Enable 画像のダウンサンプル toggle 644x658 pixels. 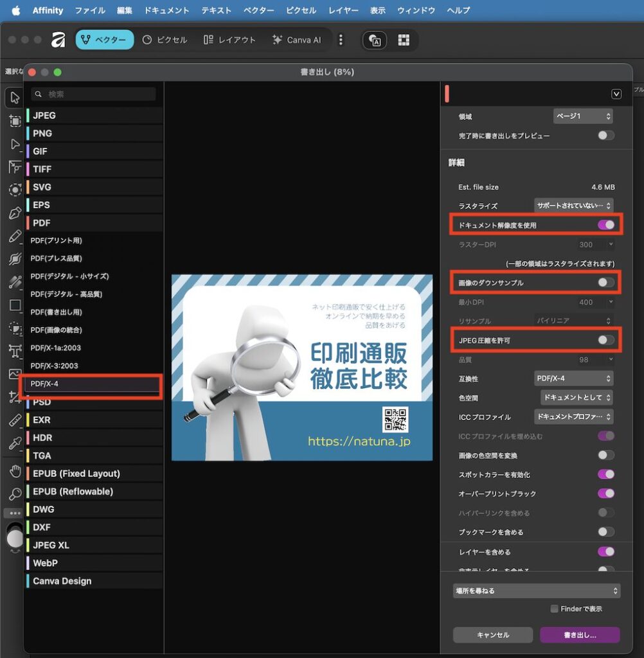(x=605, y=282)
